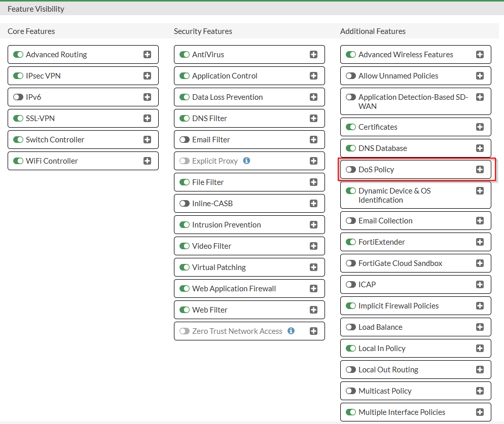Click the plus icon on AntiVirus

(313, 54)
